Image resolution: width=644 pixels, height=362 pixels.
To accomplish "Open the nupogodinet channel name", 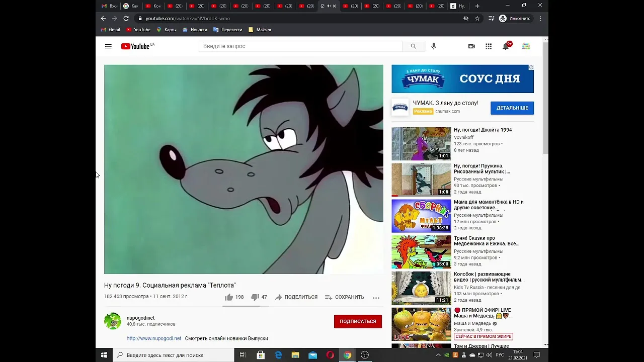I will click(140, 318).
